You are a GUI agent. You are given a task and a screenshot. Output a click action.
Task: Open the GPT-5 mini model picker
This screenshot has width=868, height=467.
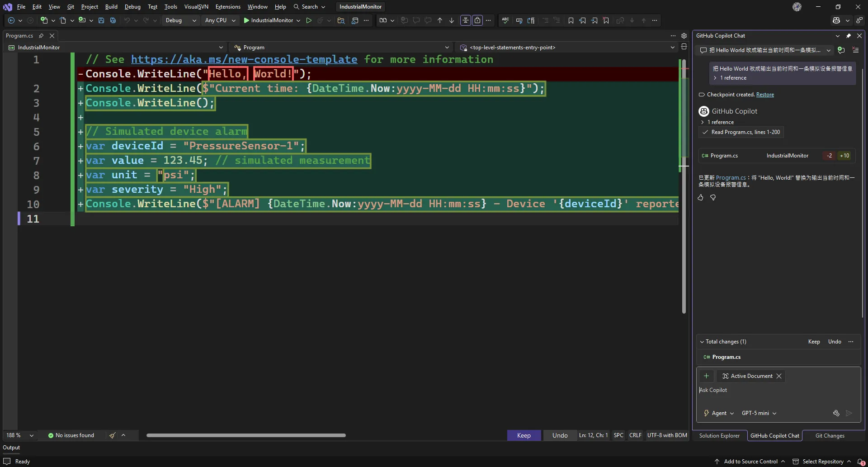tap(759, 413)
